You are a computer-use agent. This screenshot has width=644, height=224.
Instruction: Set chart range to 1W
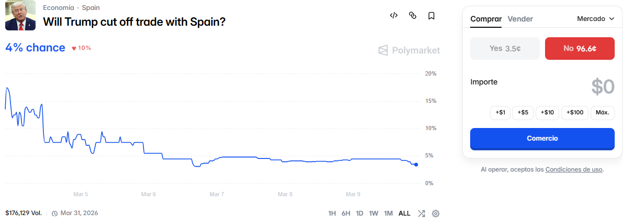(x=373, y=214)
